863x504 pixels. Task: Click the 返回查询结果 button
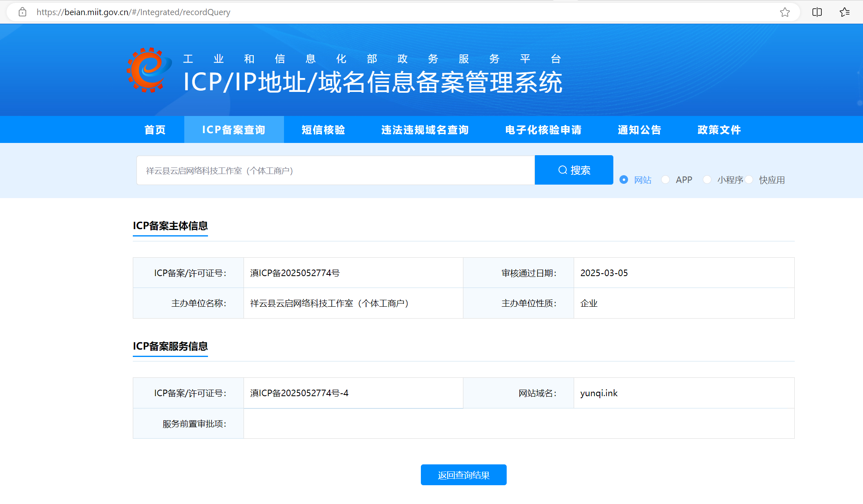463,475
